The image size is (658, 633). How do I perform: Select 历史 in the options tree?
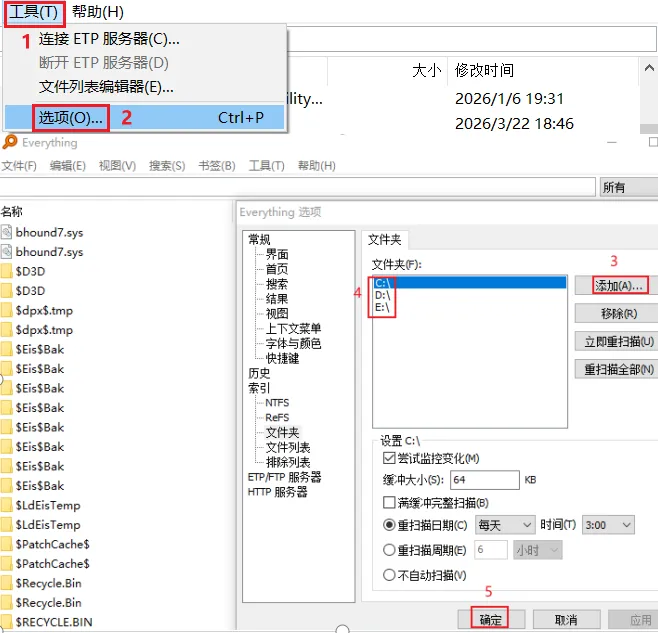pyautogui.click(x=259, y=373)
